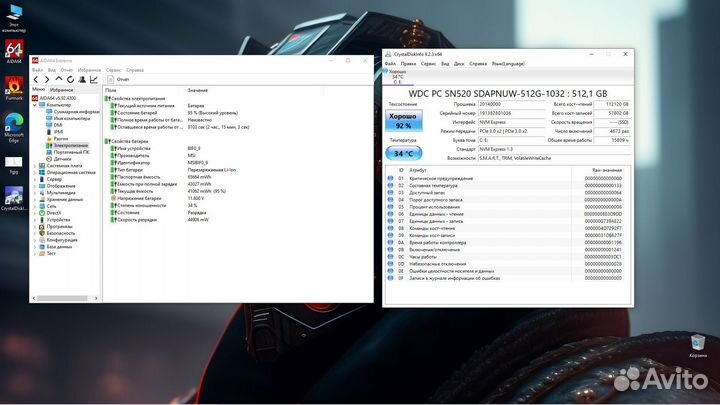Viewport: 720px width, 405px height.
Task: Click the WDC PC SN520 disk title
Action: coord(508,94)
